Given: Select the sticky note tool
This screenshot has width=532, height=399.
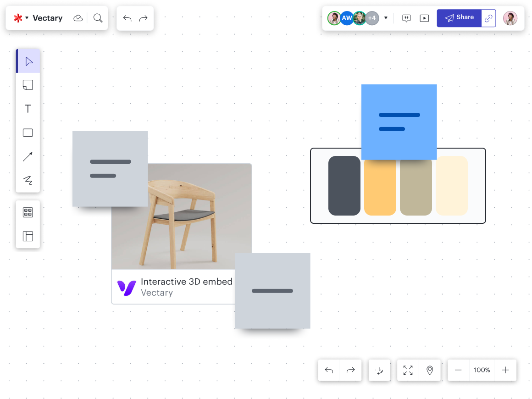Looking at the screenshot, I should tap(28, 85).
